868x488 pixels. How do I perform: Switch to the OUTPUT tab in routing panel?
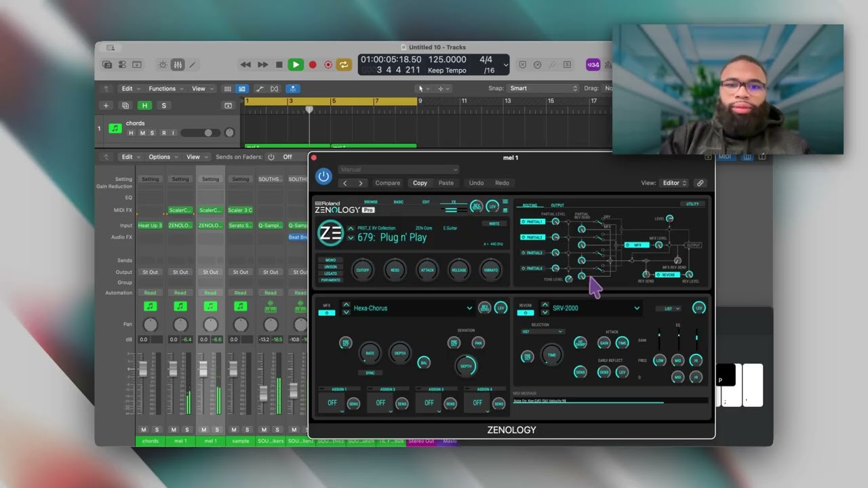click(x=557, y=205)
